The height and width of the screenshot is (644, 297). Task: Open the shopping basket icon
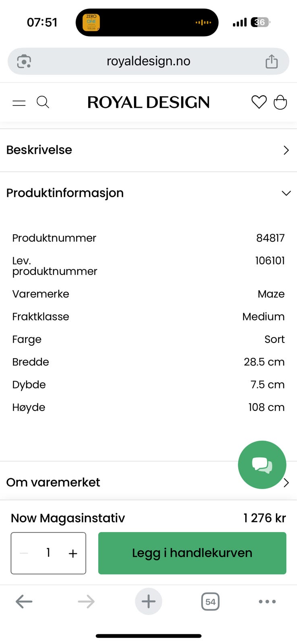tap(280, 102)
